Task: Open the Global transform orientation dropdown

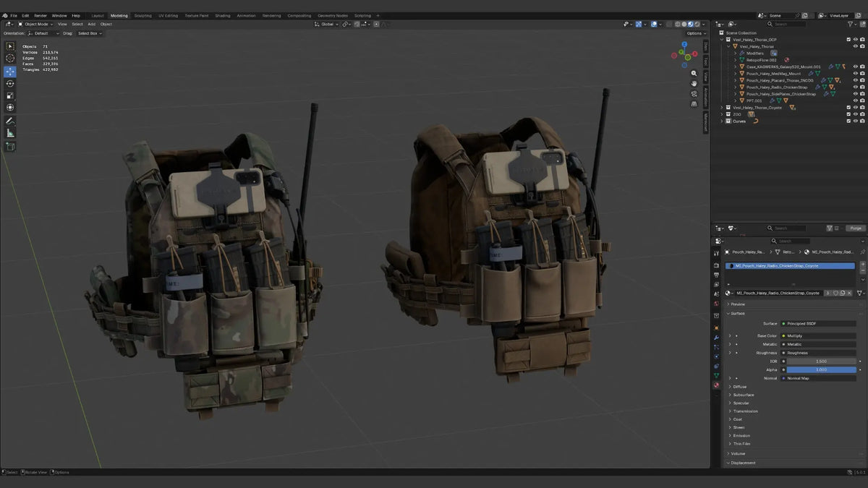Action: click(x=328, y=24)
